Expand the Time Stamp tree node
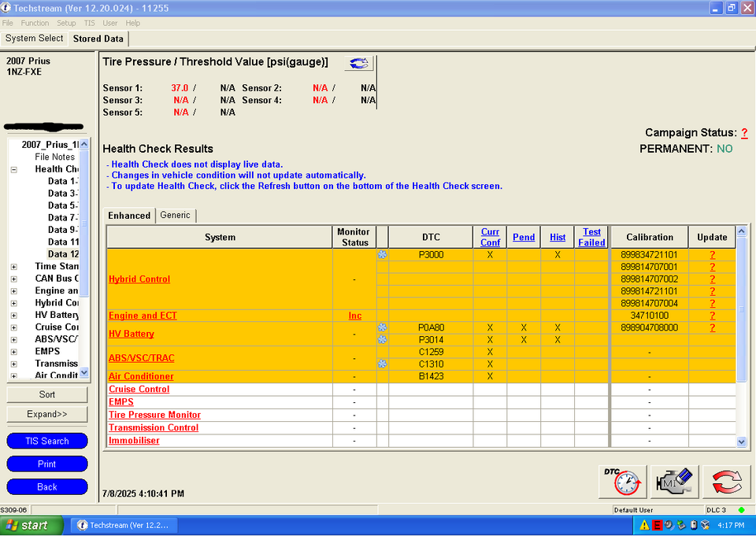Image resolution: width=756 pixels, height=536 pixels. coord(14,267)
